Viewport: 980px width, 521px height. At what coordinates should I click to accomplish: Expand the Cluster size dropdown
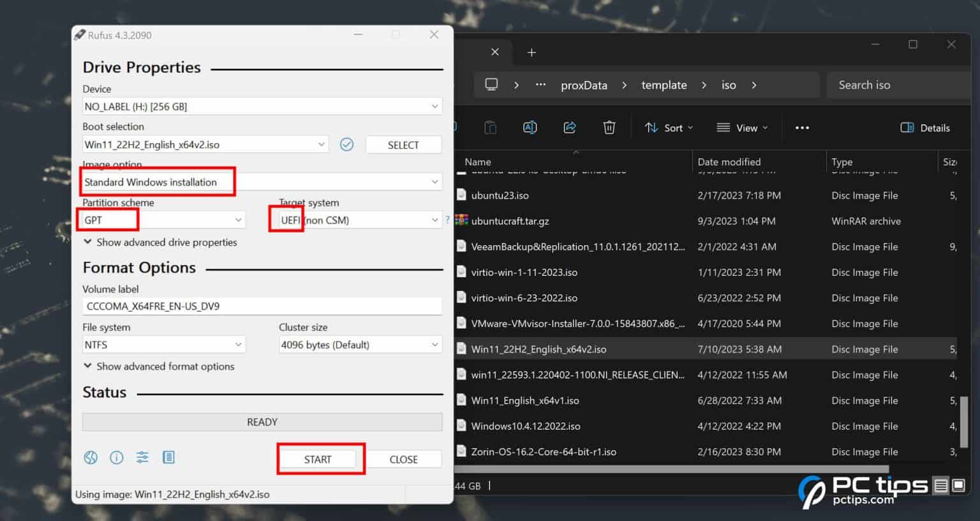(x=433, y=344)
